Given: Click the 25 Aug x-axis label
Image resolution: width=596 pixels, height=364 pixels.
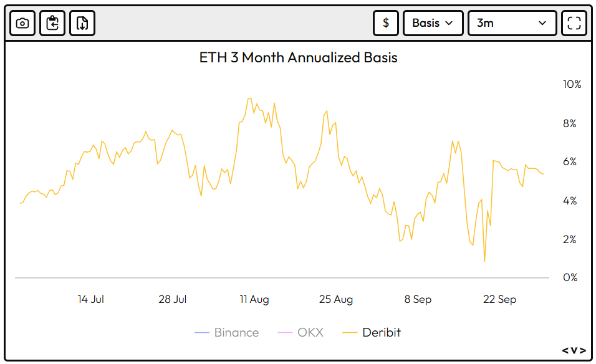Looking at the screenshot, I should pos(336,299).
